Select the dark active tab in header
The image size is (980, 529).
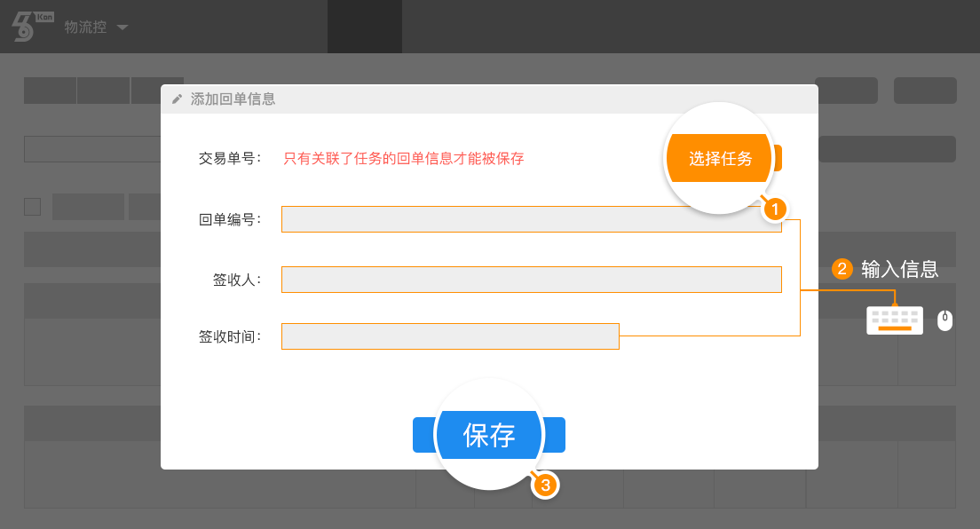[365, 27]
